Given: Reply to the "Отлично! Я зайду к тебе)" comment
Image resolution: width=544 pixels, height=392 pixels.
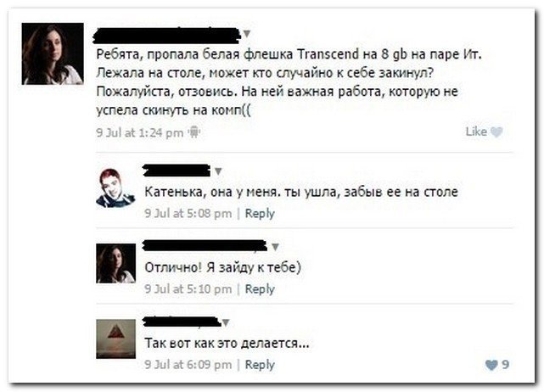Looking at the screenshot, I should 260,289.
